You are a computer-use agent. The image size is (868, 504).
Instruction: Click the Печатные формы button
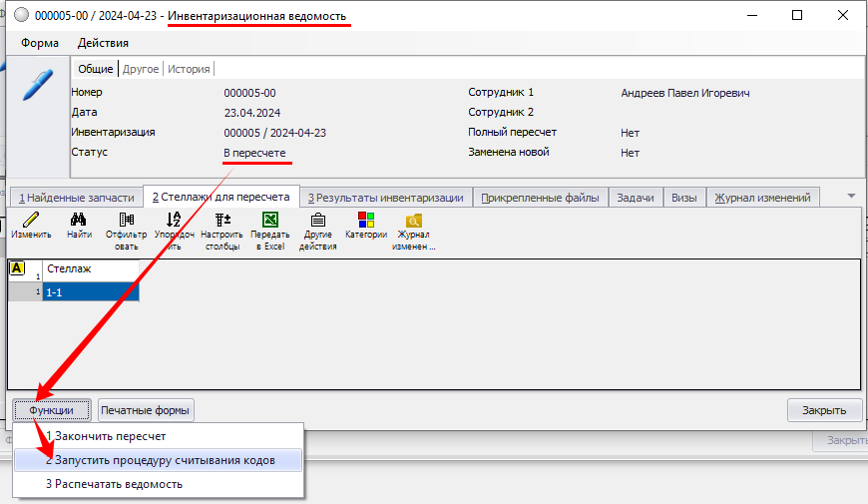click(146, 409)
